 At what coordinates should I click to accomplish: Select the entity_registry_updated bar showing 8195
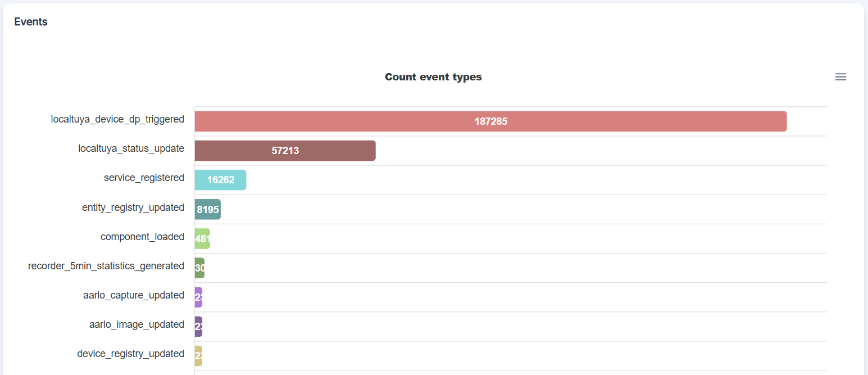coord(207,209)
